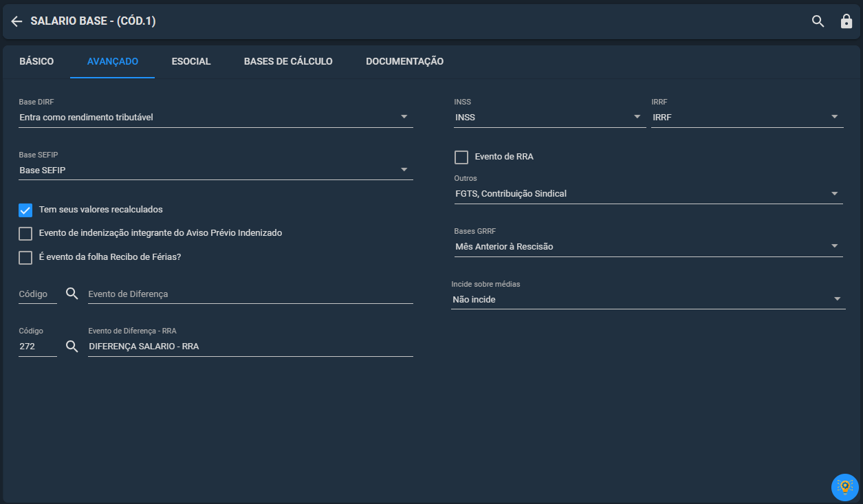The width and height of the screenshot is (863, 504).
Task: Enable Evento de indenização do Aviso Prévio checkbox
Action: (x=25, y=234)
